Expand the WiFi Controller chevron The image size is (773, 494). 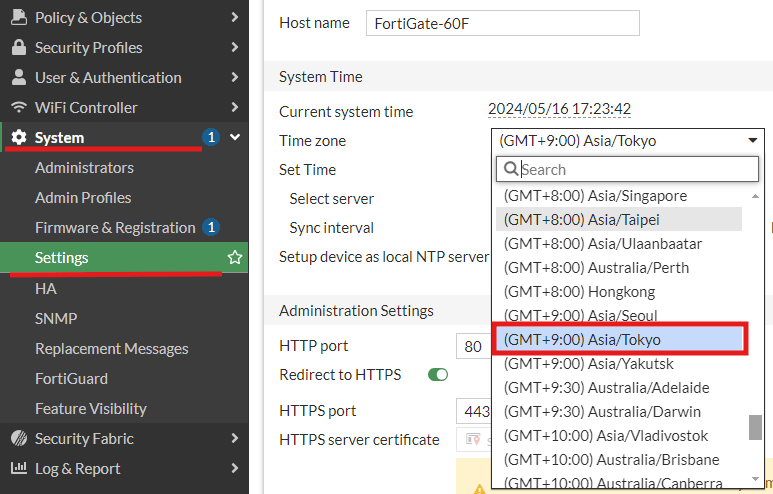pos(235,107)
